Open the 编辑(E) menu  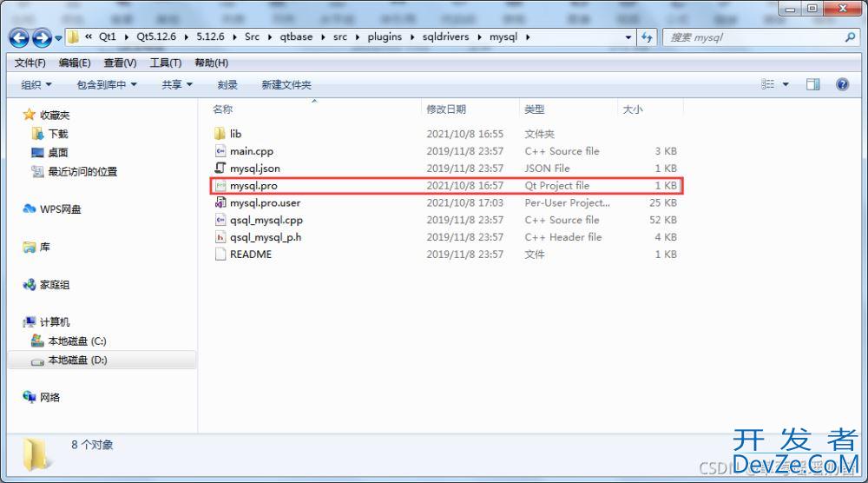pyautogui.click(x=75, y=63)
